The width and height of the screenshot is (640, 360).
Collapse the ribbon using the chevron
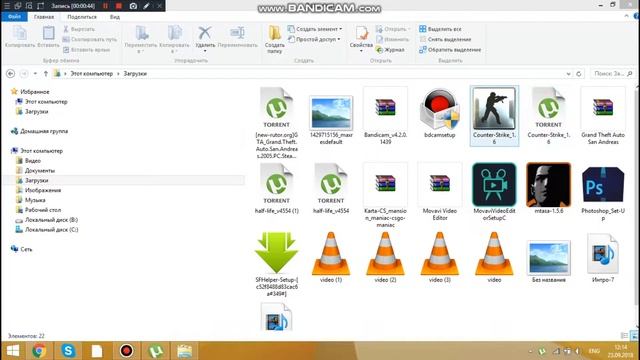click(x=627, y=16)
